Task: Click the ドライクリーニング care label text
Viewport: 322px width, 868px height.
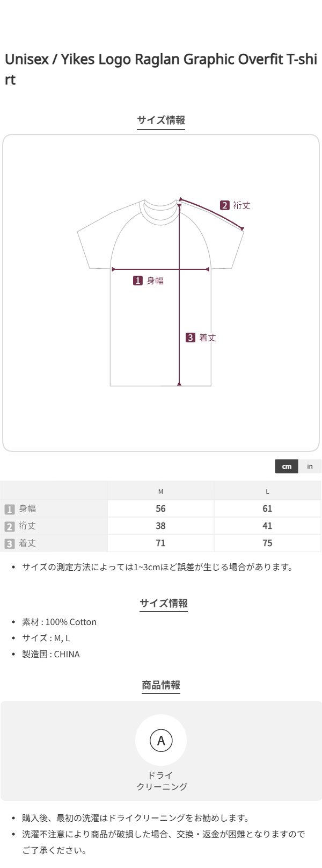Action: coord(161,781)
